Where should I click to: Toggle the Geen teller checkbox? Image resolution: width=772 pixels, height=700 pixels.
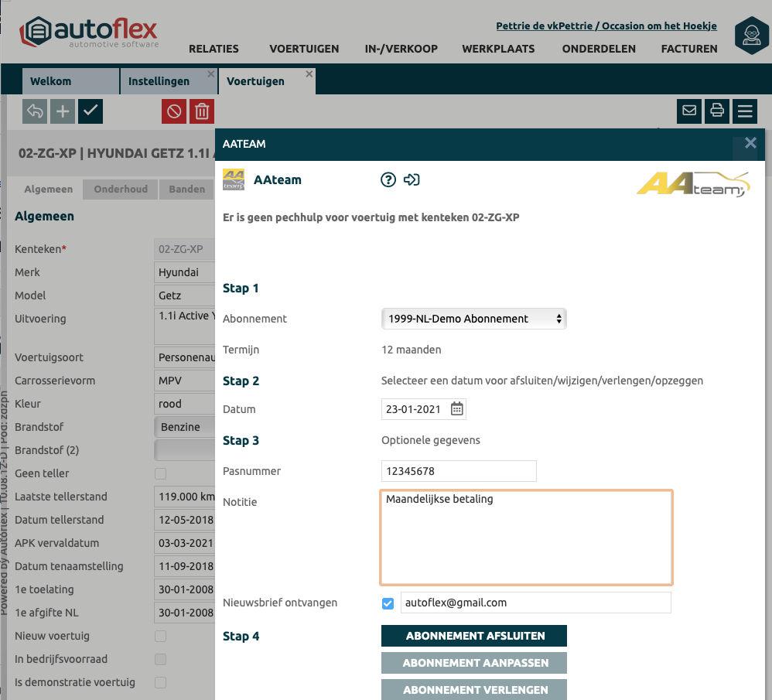(161, 473)
